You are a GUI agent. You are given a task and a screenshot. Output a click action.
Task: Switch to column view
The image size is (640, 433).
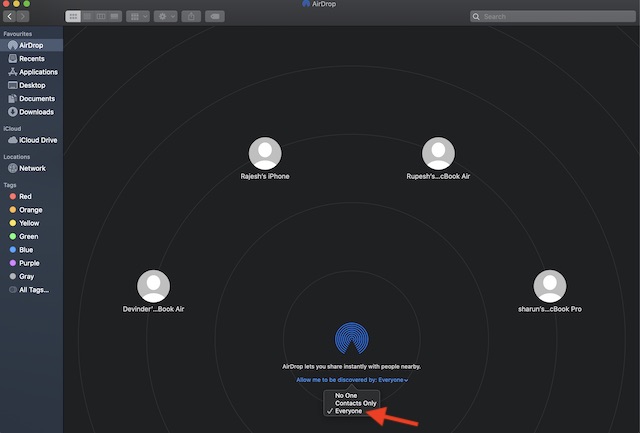tap(101, 16)
